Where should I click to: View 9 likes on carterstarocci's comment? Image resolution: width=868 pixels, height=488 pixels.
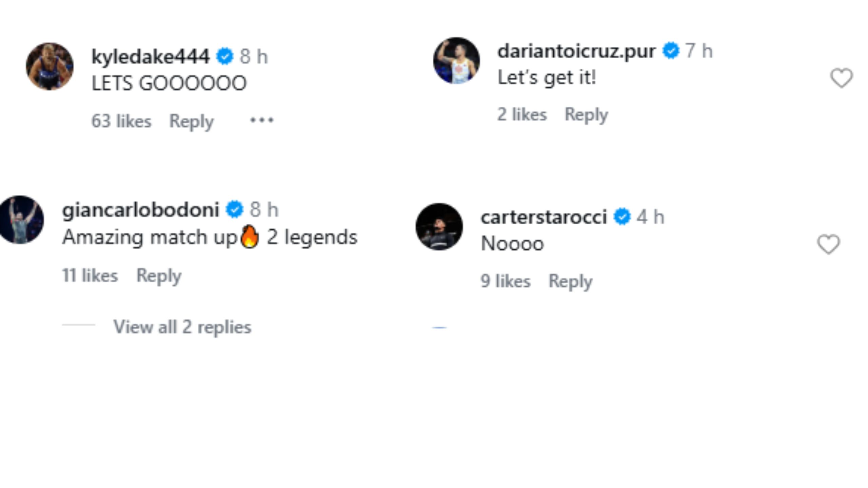click(x=505, y=281)
